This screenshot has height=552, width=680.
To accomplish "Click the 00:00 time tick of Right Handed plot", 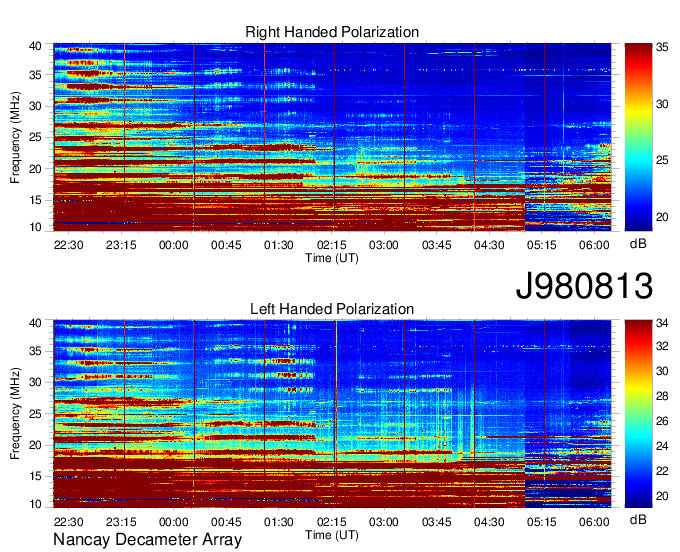I will [x=173, y=245].
